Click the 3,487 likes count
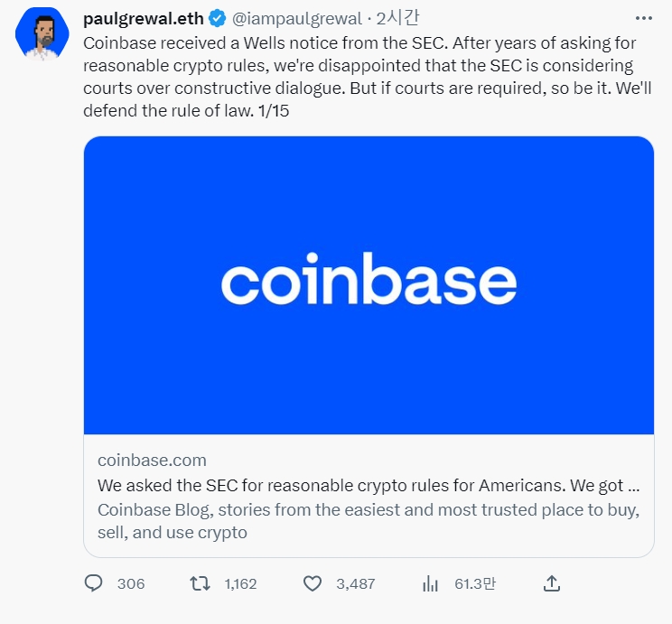This screenshot has width=672, height=624. (x=356, y=583)
